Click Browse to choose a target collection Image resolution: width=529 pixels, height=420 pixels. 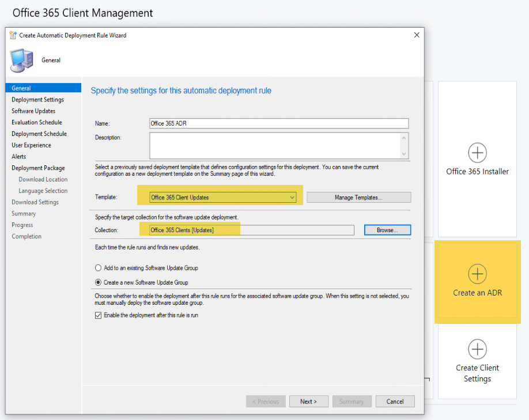387,230
